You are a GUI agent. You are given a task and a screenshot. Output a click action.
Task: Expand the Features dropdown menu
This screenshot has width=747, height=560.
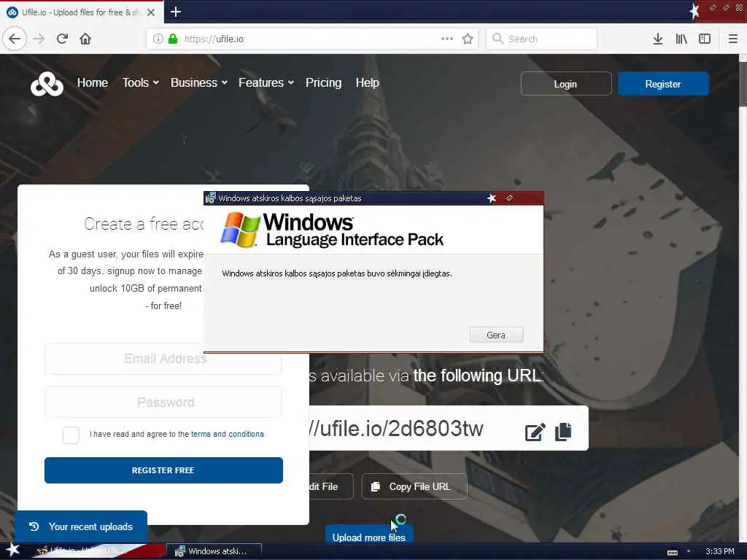click(266, 83)
